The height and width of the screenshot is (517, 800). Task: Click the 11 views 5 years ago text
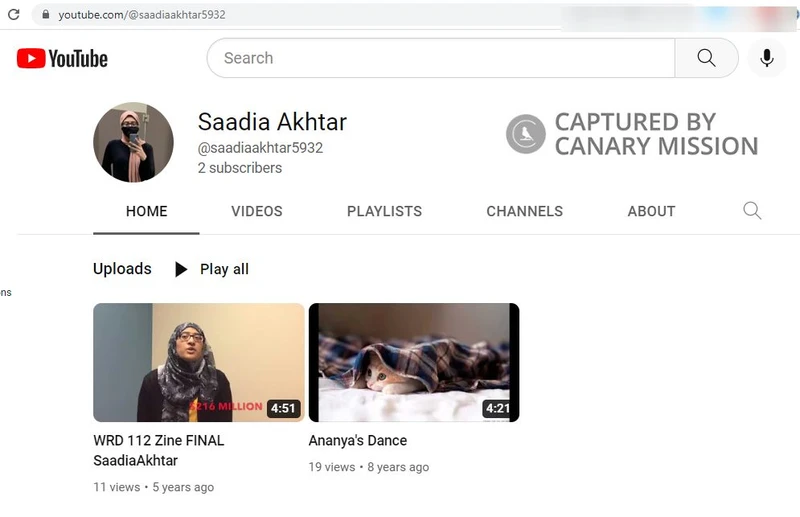point(154,487)
